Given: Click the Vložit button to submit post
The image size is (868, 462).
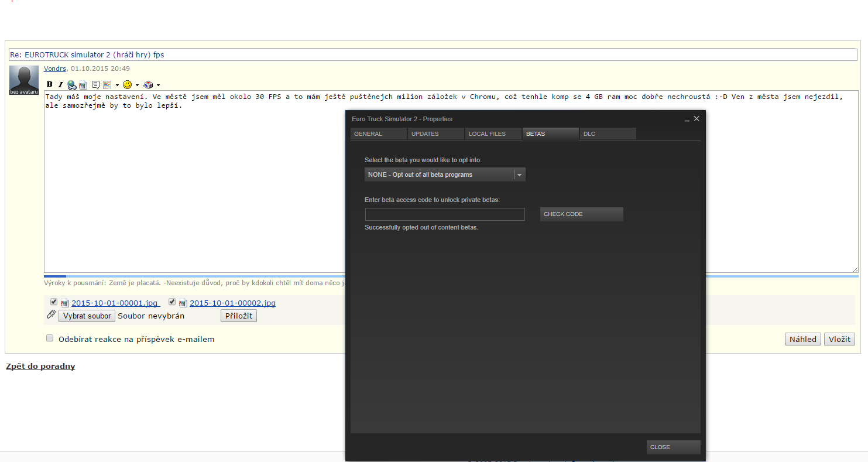Looking at the screenshot, I should click(x=839, y=339).
